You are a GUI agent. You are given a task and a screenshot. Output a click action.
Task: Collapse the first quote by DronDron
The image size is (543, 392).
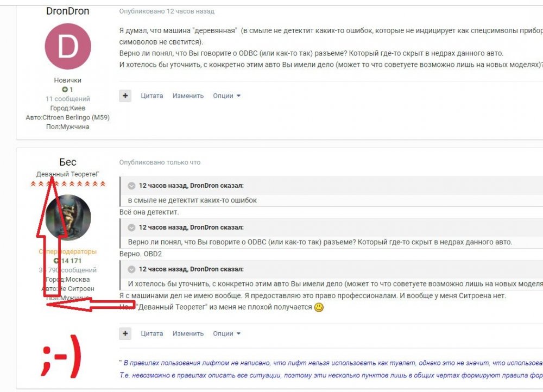pyautogui.click(x=131, y=186)
